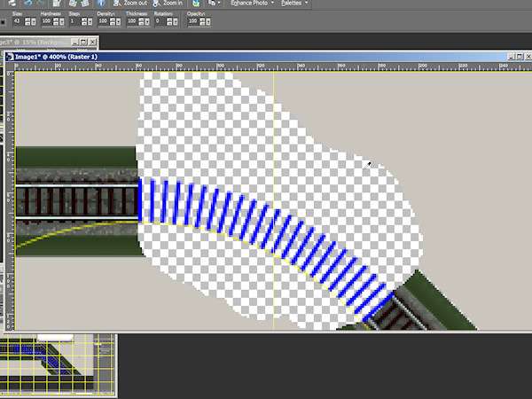
Task: Restore the background image window
Action: tap(82, 42)
